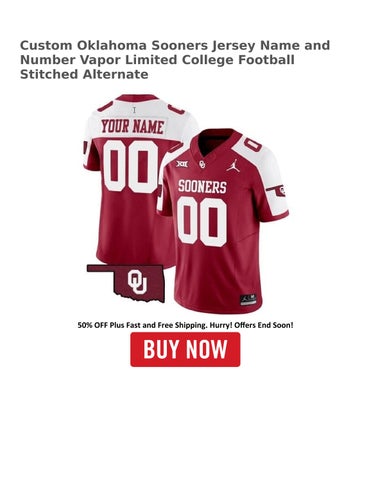Click the small collar tag on back jersey
371x480 pixels.
coord(134,110)
